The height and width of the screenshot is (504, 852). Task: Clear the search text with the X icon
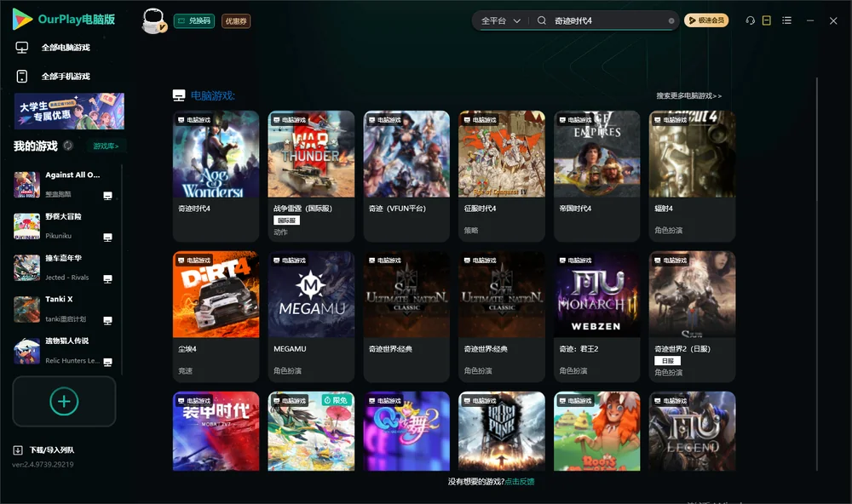coord(671,20)
